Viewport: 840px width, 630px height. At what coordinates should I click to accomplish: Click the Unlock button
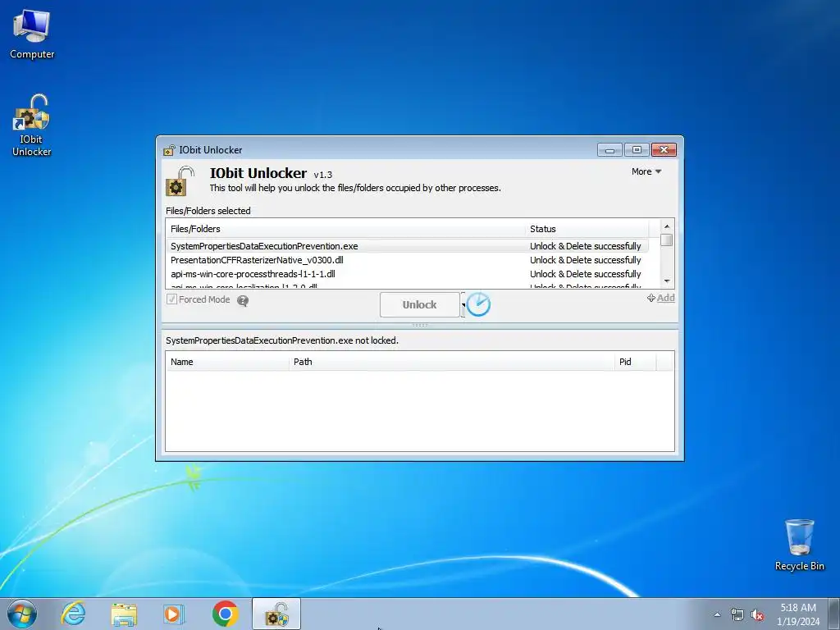[x=419, y=305]
